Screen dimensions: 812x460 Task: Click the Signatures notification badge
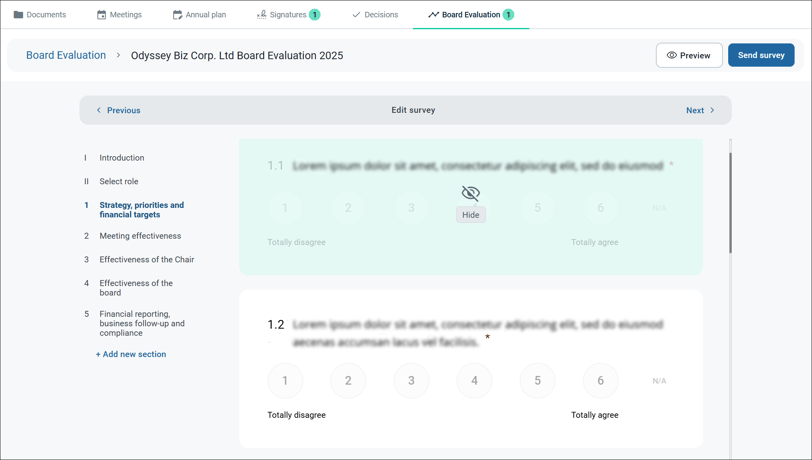pyautogui.click(x=314, y=15)
